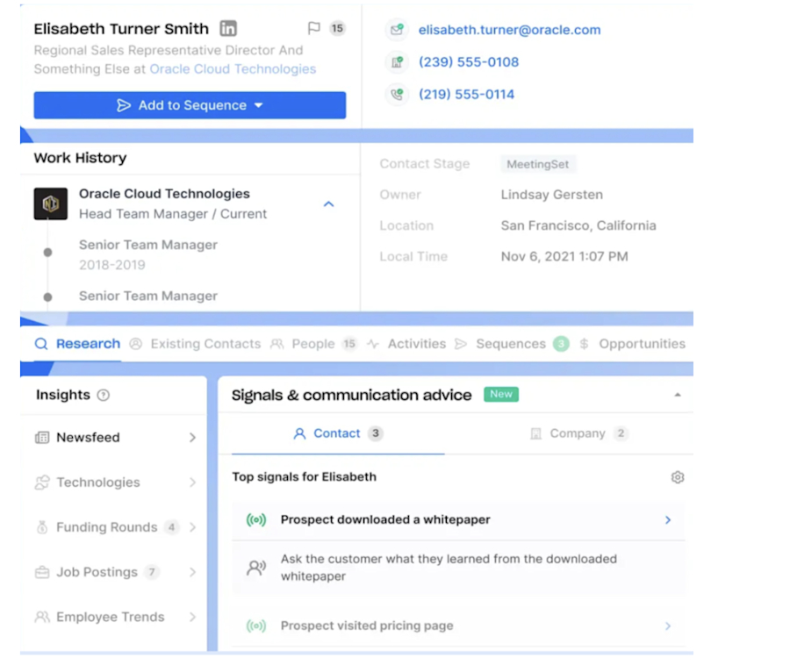The height and width of the screenshot is (672, 790).
Task: Click the Funding Rounds count badge 4
Action: coord(172,527)
